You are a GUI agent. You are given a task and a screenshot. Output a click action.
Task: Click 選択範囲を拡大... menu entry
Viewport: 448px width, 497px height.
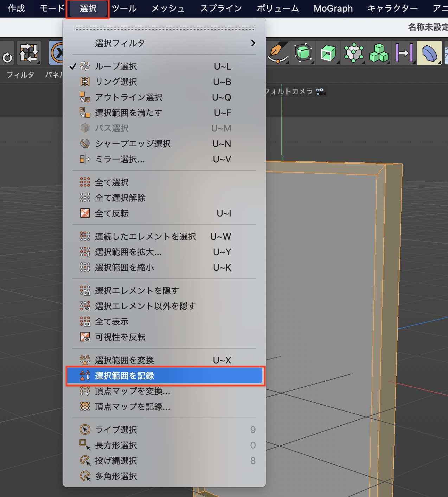(128, 252)
